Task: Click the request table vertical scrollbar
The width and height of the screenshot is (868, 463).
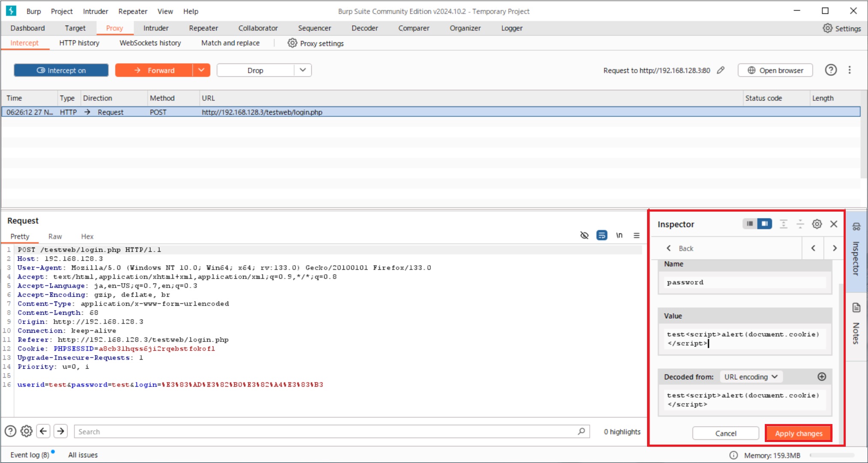Action: pyautogui.click(x=864, y=134)
